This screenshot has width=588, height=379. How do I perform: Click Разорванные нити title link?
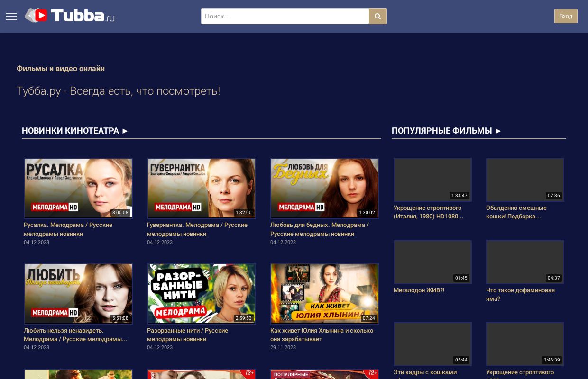tap(187, 334)
